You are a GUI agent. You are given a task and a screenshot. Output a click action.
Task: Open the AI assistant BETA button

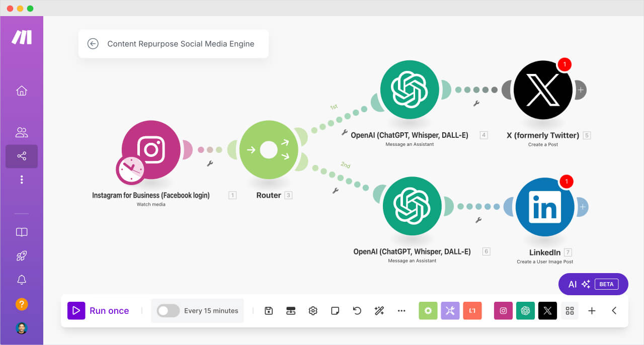pyautogui.click(x=593, y=284)
